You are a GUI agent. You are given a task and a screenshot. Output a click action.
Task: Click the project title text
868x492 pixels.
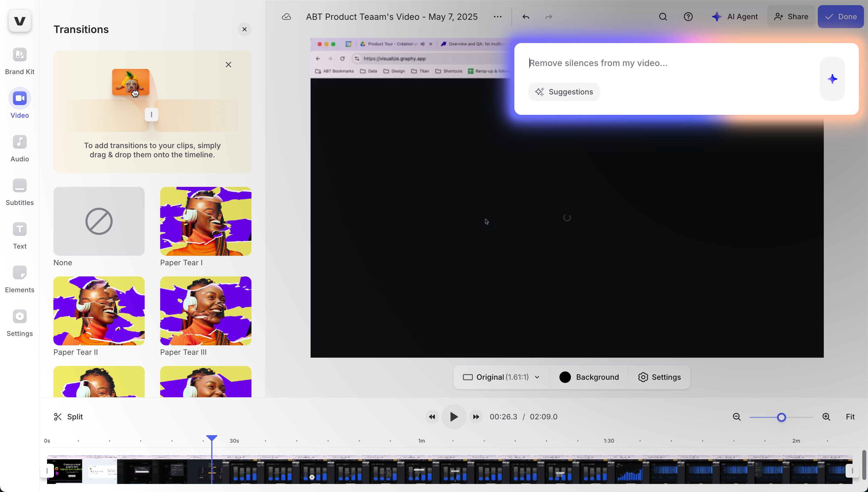tap(392, 17)
